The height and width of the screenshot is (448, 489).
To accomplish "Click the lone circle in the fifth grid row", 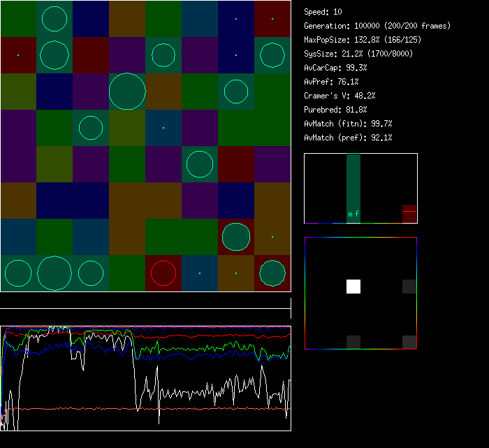I will [x=200, y=164].
